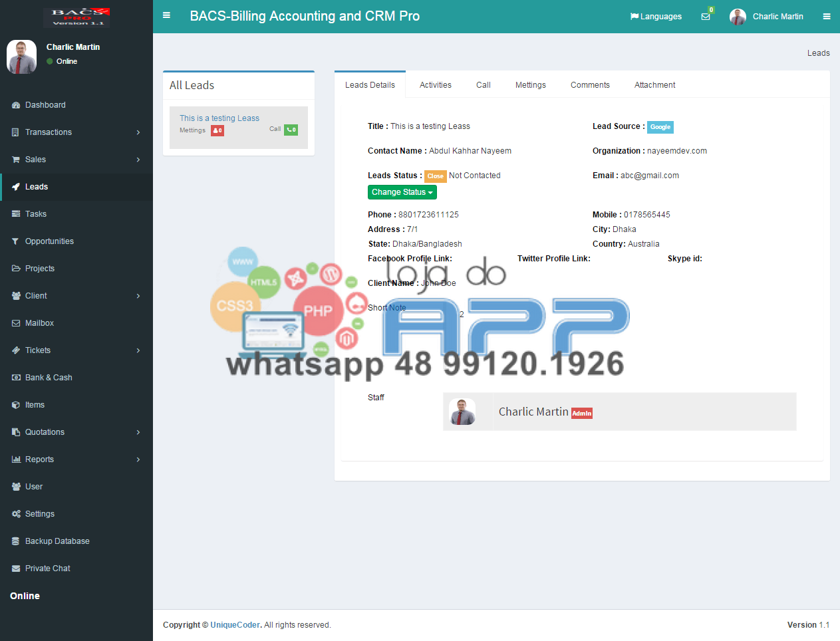Viewport: 840px width, 641px height.
Task: Click the right-side menu bars icon
Action: click(827, 17)
